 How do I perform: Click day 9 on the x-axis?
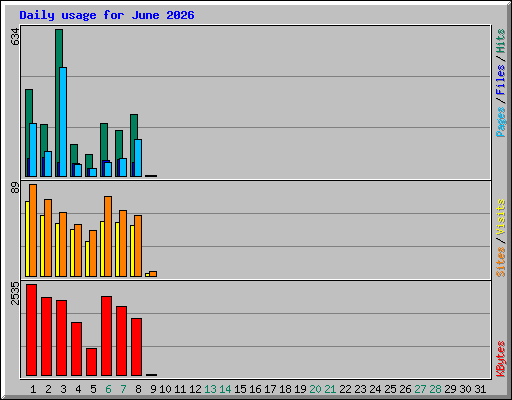[153, 389]
